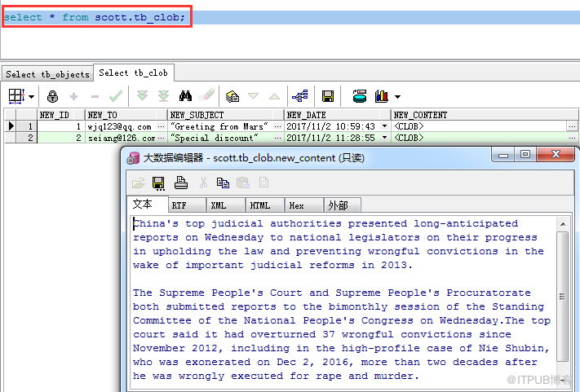The width and height of the screenshot is (580, 392).
Task: Open the grid select-cell mode icon
Action: 16,96
